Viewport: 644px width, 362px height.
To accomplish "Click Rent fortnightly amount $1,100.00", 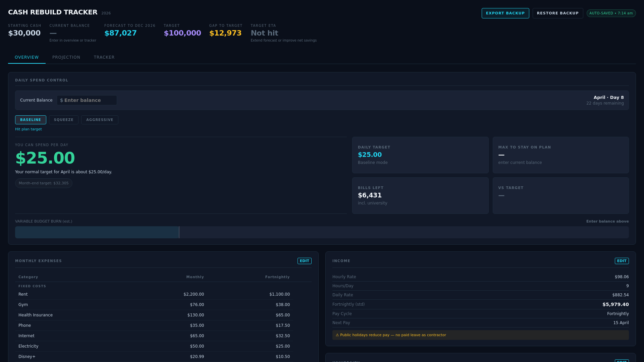I will pyautogui.click(x=280, y=294).
